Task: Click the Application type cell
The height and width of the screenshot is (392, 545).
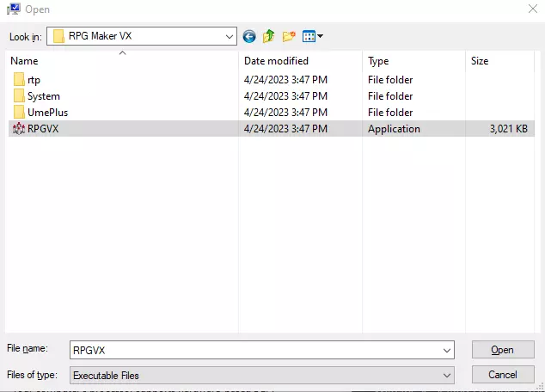Action: [394, 129]
